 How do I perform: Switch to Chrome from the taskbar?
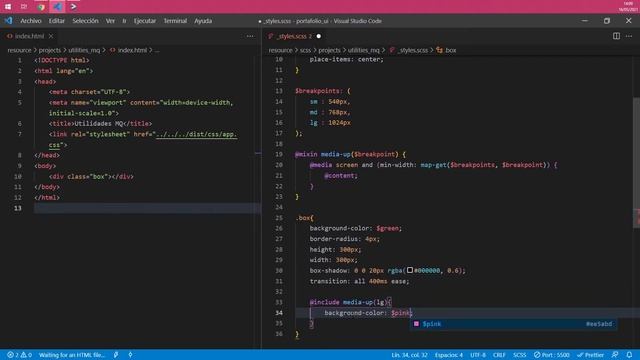(41, 7)
